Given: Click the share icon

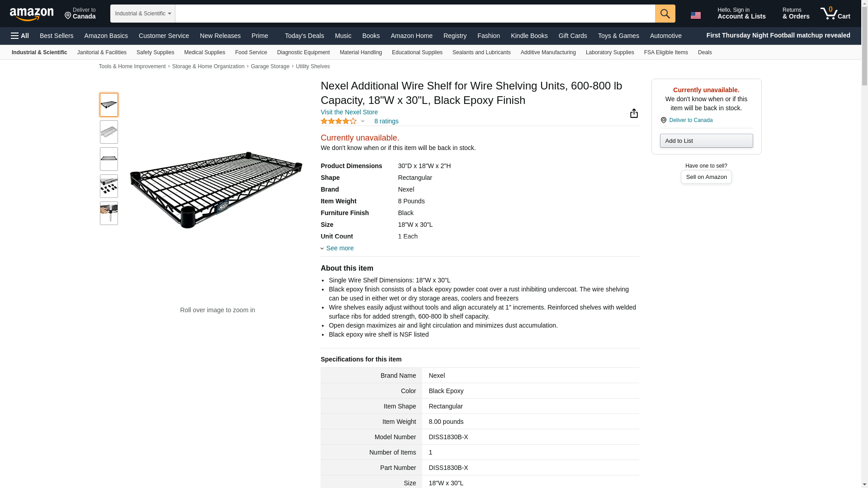Looking at the screenshot, I should pyautogui.click(x=634, y=113).
